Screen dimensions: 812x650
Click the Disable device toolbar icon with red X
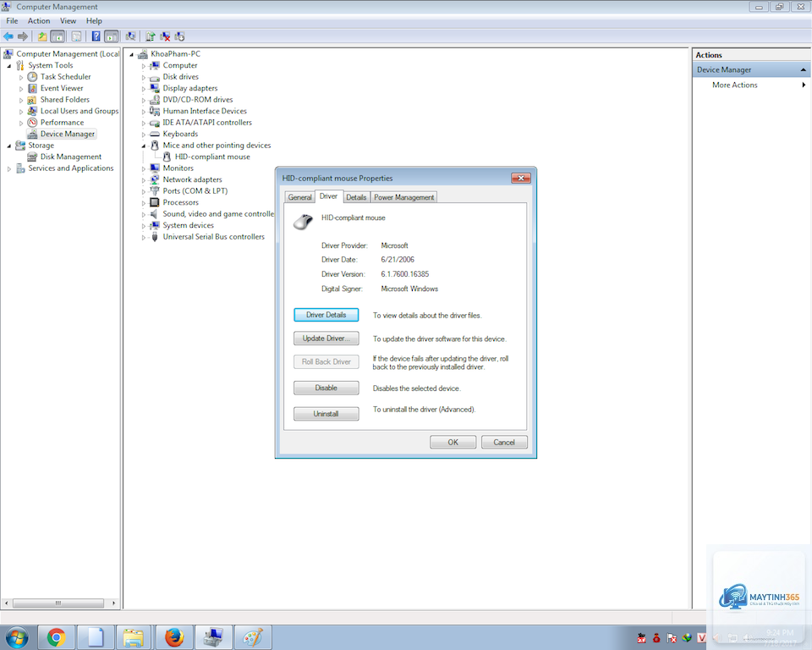click(x=165, y=36)
